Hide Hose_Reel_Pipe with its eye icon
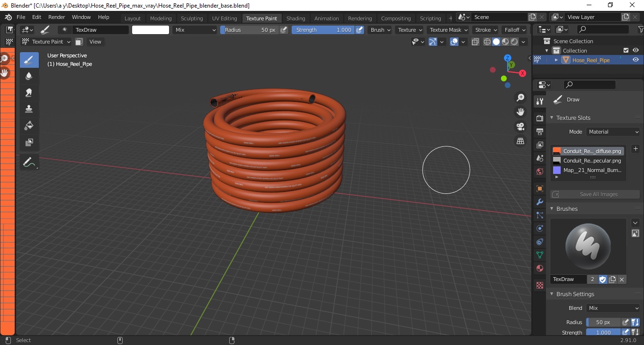The height and width of the screenshot is (345, 644). [635, 60]
